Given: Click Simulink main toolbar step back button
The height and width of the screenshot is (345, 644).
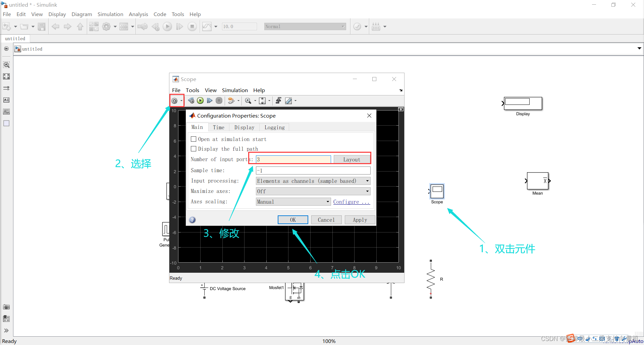Looking at the screenshot, I should click(156, 26).
